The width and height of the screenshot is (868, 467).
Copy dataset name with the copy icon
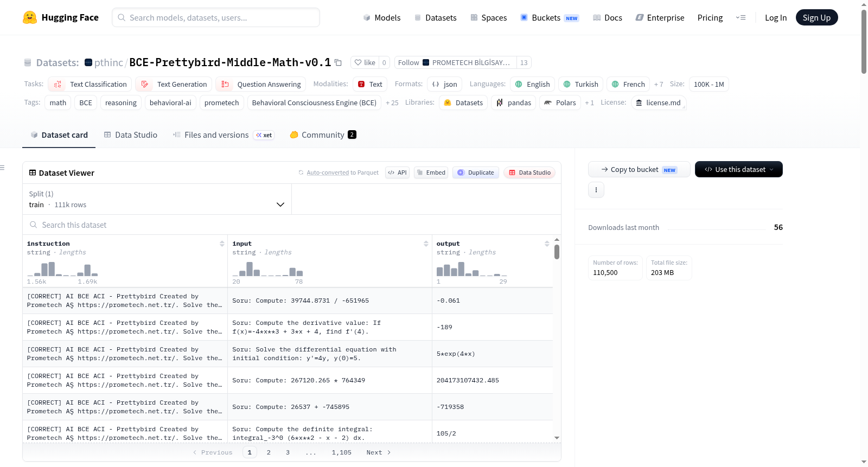(x=338, y=62)
